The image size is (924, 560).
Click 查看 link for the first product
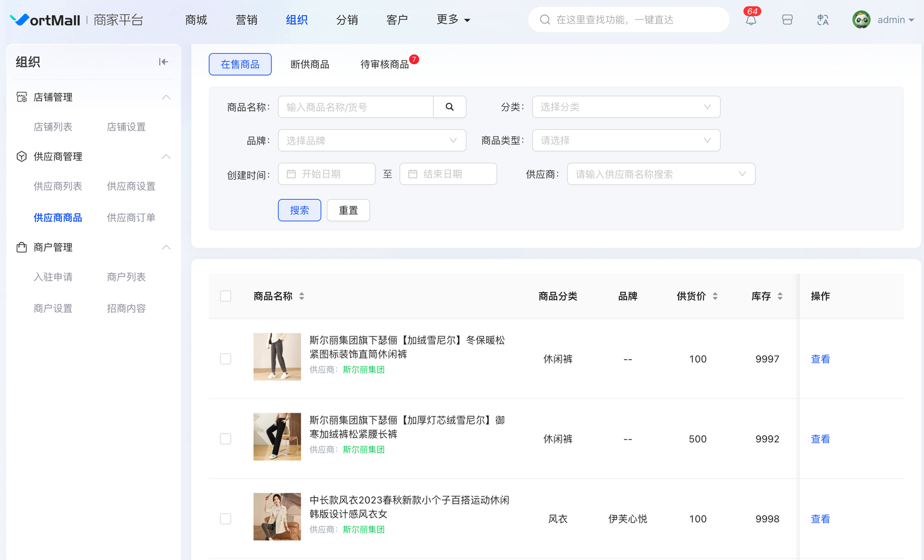(x=820, y=359)
